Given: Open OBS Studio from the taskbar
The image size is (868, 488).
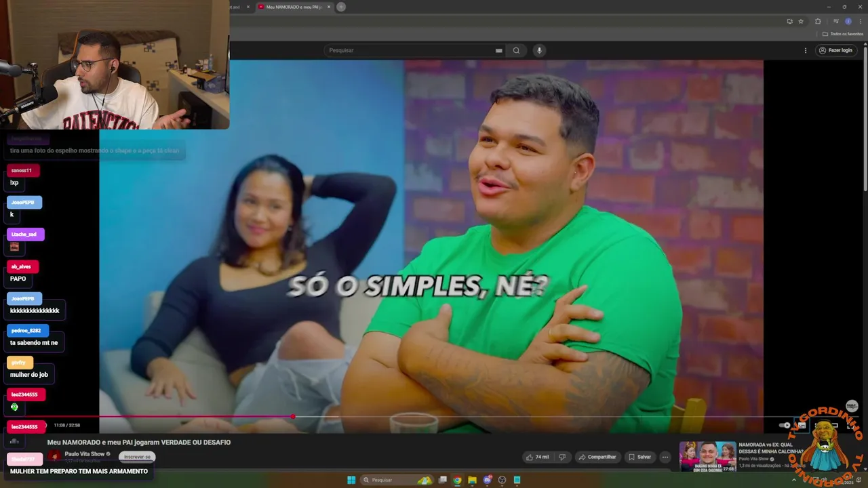Looking at the screenshot, I should pyautogui.click(x=502, y=480).
